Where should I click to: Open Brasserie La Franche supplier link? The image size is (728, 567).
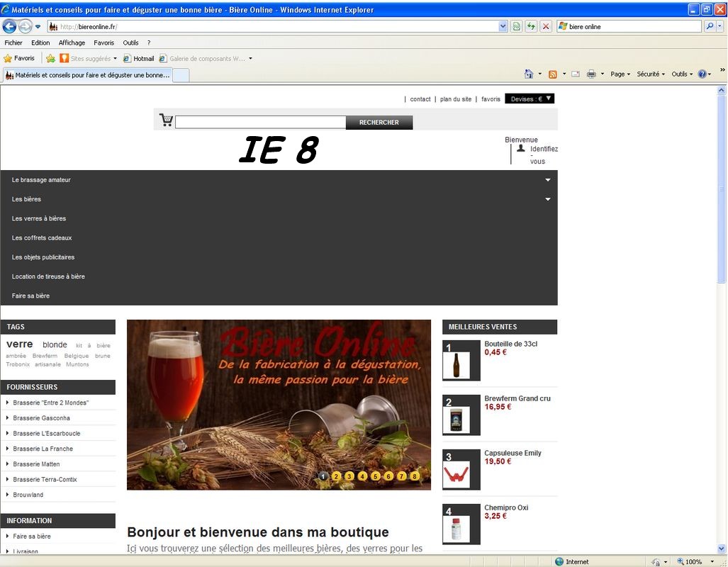[43, 449]
